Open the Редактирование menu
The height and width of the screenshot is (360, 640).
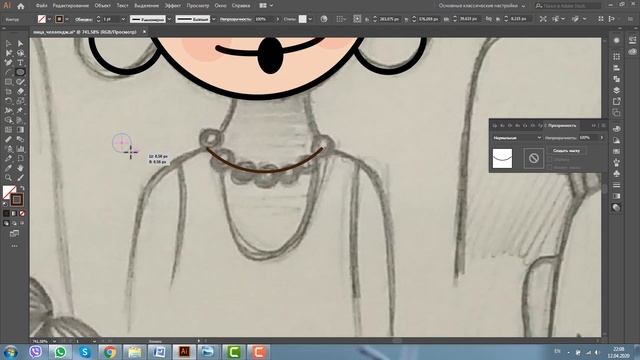pyautogui.click(x=71, y=6)
